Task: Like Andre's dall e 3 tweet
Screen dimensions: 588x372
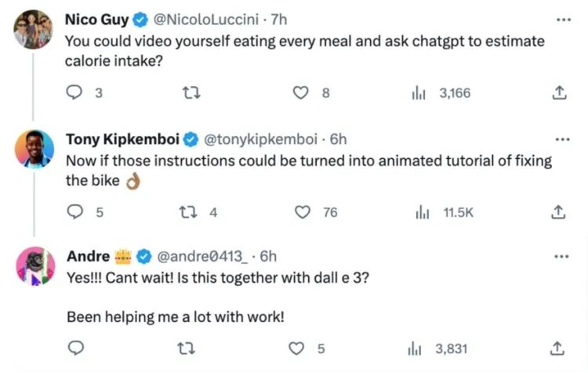Action: coord(297,349)
